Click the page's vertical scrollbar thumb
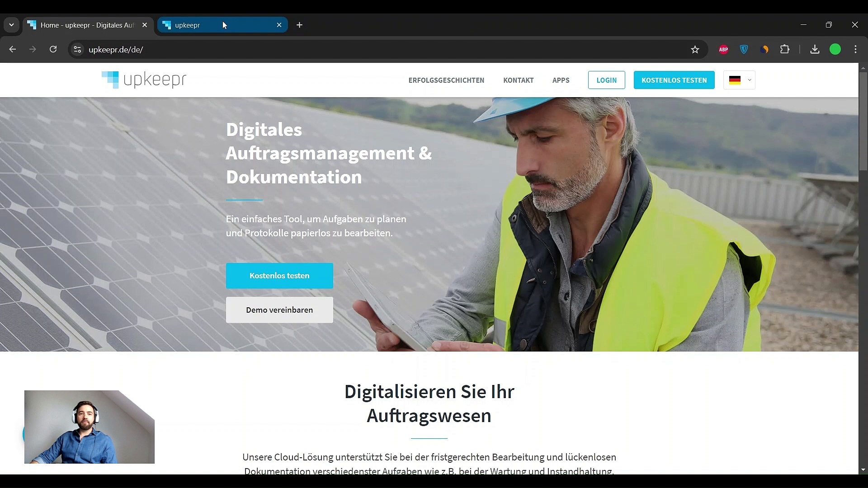This screenshot has width=868, height=488. (863, 121)
